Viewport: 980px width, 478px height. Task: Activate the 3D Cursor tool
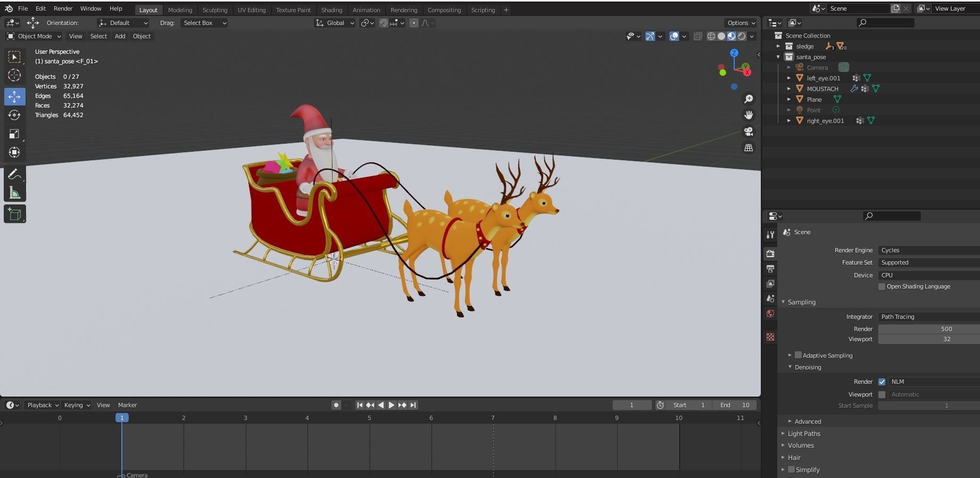[15, 75]
